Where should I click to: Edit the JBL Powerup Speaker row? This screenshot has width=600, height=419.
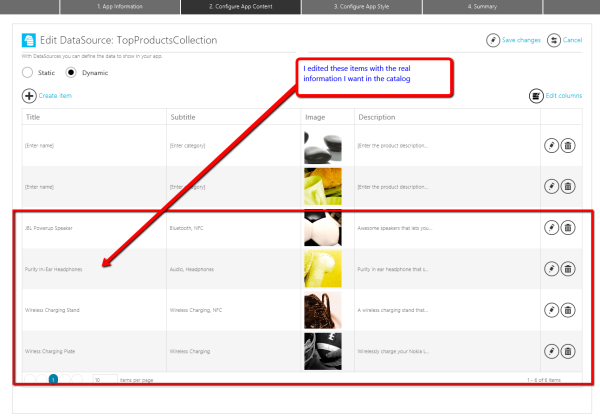[550, 228]
